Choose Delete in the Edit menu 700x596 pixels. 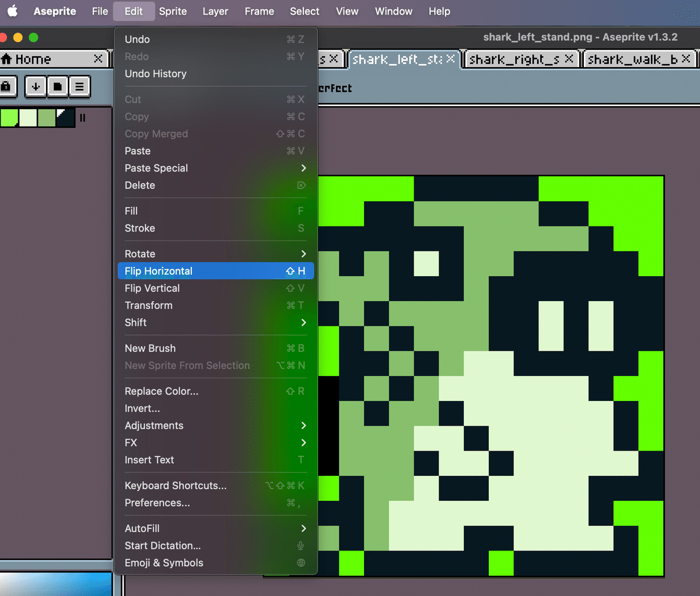[216, 185]
